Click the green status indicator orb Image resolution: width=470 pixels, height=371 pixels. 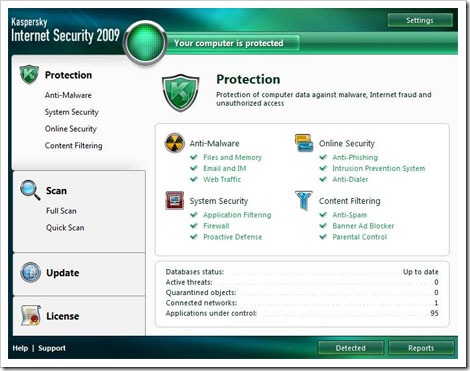pos(145,43)
